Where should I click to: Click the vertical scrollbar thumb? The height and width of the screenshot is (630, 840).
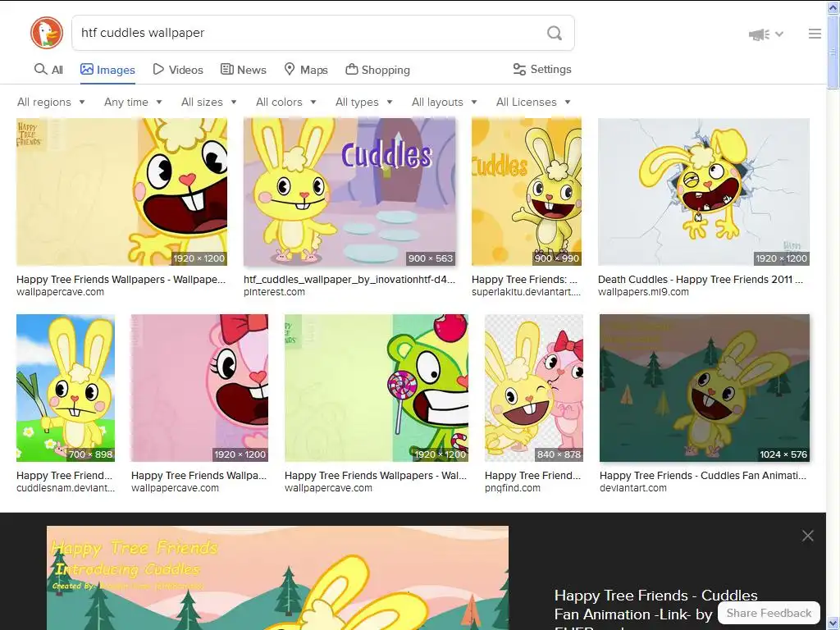pyautogui.click(x=833, y=52)
